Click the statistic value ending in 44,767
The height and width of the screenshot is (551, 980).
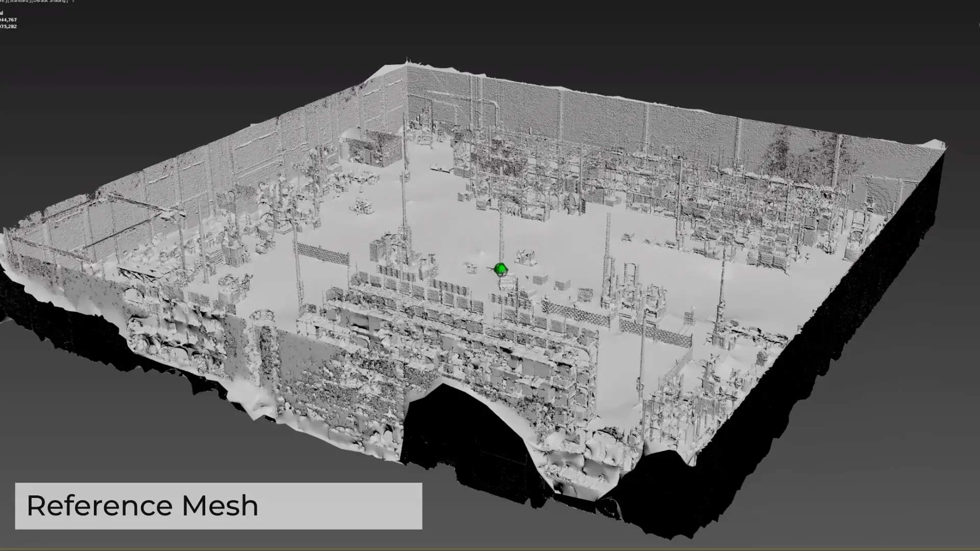pos(8,20)
